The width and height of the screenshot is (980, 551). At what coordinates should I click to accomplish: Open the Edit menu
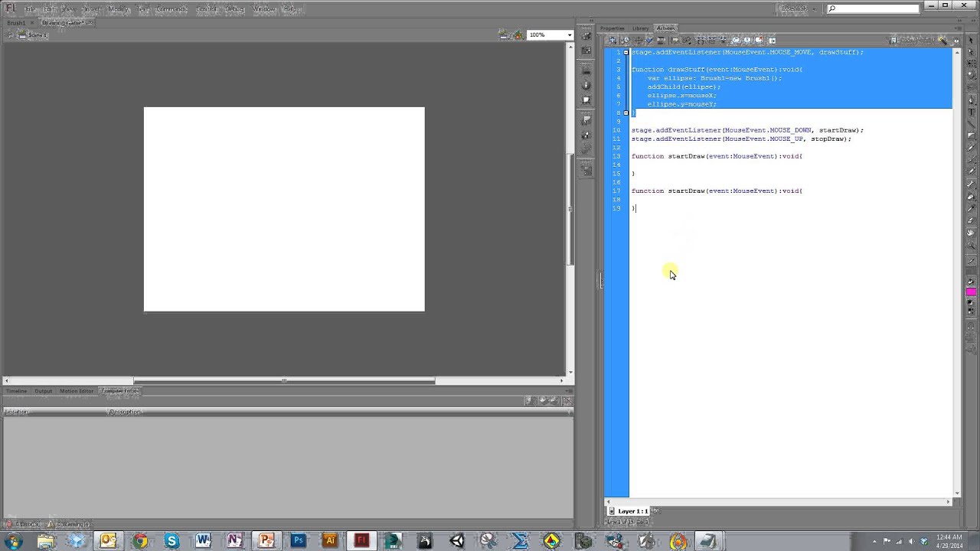coord(49,9)
